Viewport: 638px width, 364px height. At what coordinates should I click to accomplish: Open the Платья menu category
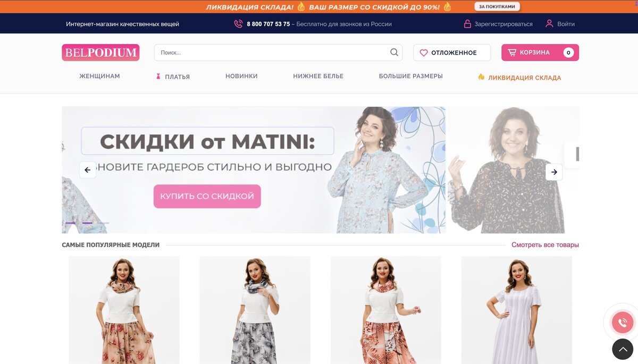pos(173,77)
